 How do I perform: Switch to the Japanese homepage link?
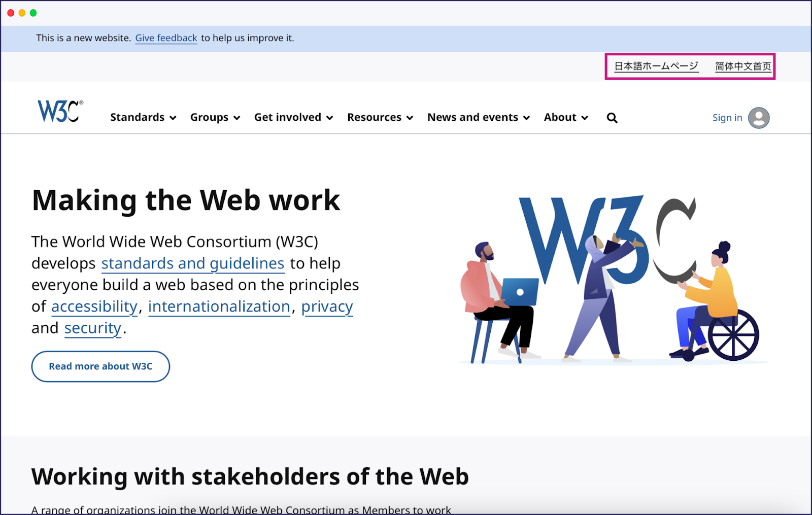[656, 66]
